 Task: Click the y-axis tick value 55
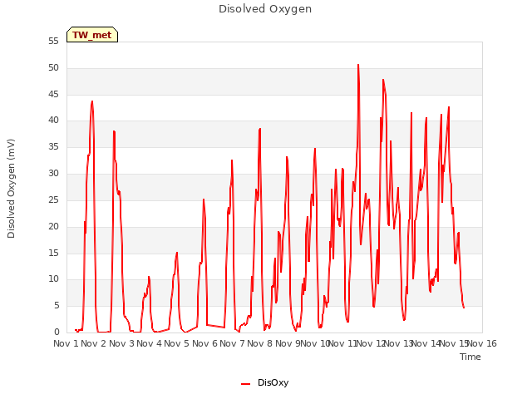click(x=53, y=42)
